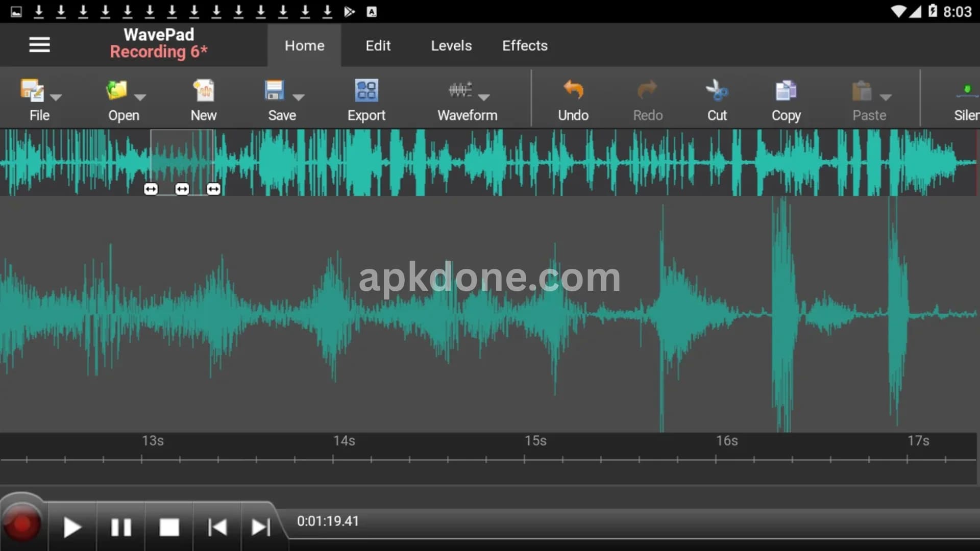
Task: Tap the battery status icon
Action: 933,11
